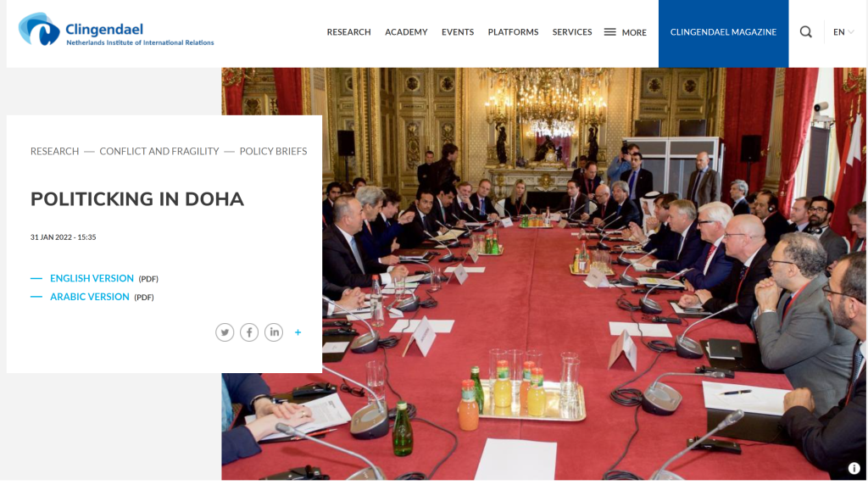Image resolution: width=868 pixels, height=485 pixels.
Task: Share article on LinkedIn
Action: [x=274, y=332]
